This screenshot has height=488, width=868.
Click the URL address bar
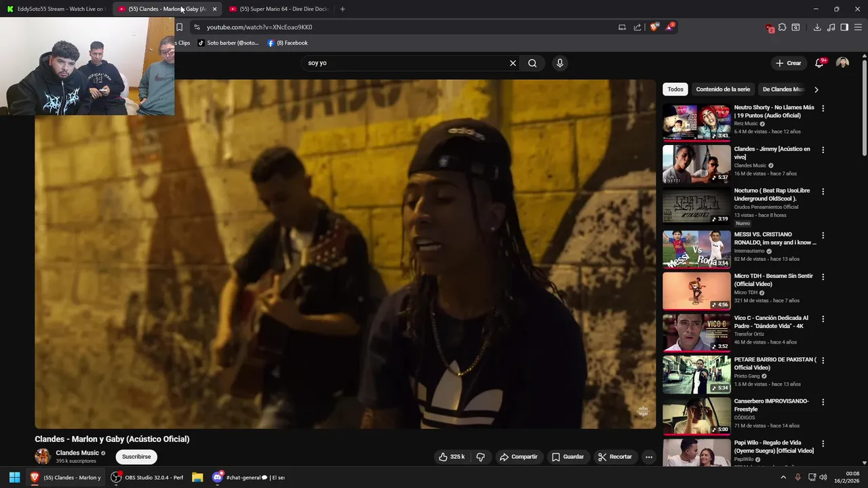coord(407,27)
